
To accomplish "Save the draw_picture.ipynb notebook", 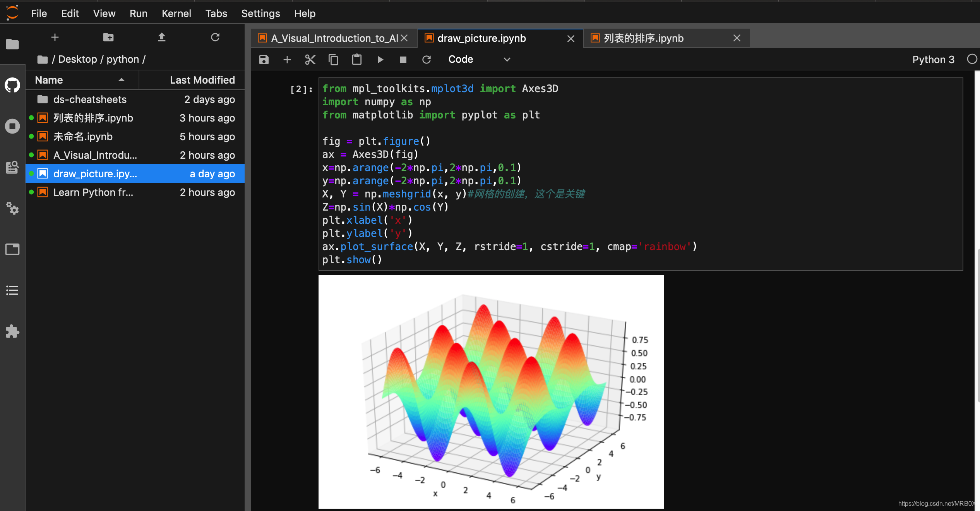I will coord(263,59).
